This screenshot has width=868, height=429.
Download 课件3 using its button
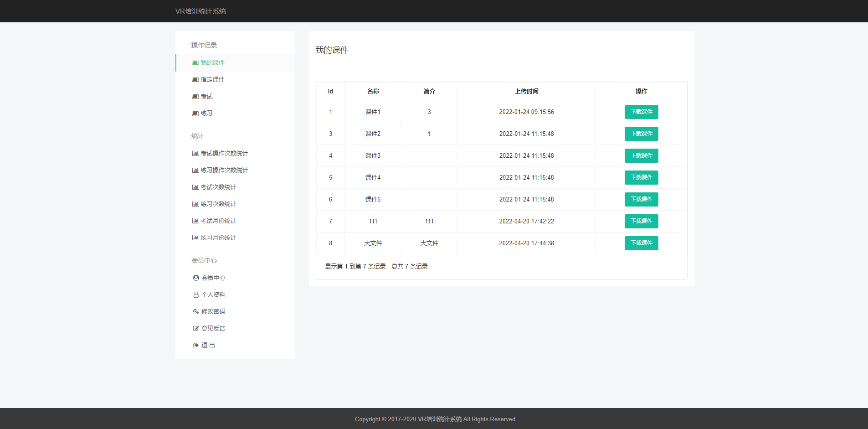click(641, 155)
